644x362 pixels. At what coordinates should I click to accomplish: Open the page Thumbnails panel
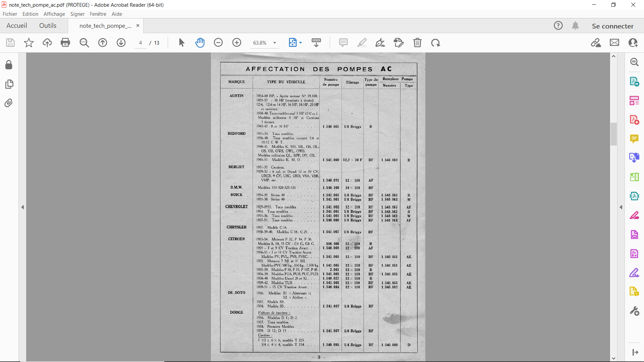[x=9, y=84]
